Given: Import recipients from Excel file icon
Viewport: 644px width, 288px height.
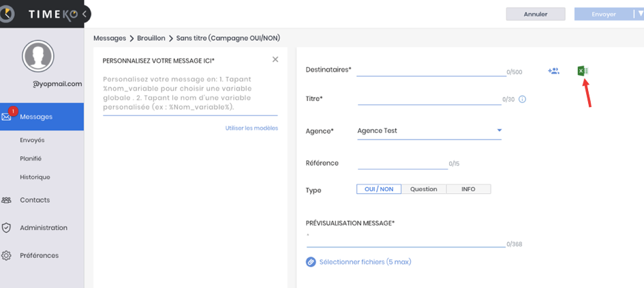Looking at the screenshot, I should point(583,71).
